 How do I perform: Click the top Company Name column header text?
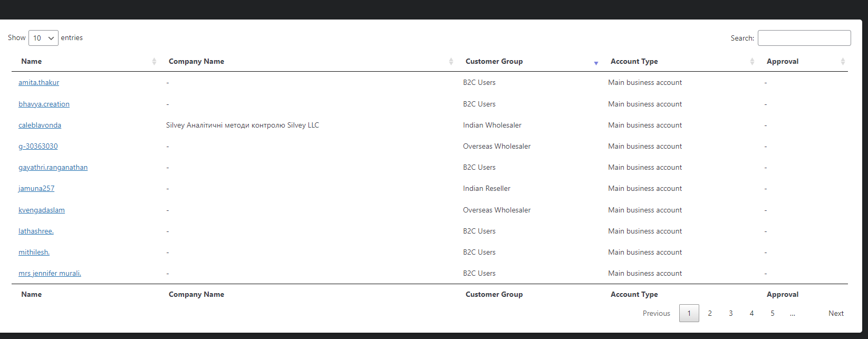click(196, 62)
